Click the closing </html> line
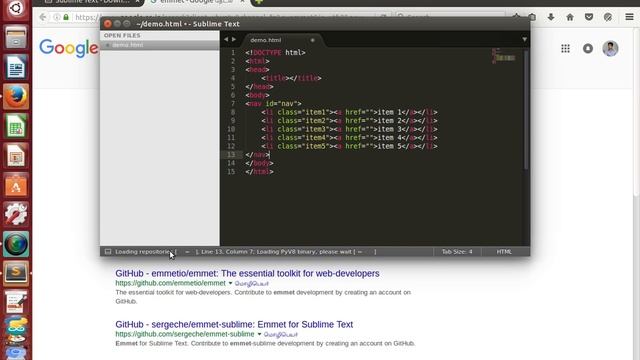This screenshot has width=640, height=360. click(x=259, y=172)
